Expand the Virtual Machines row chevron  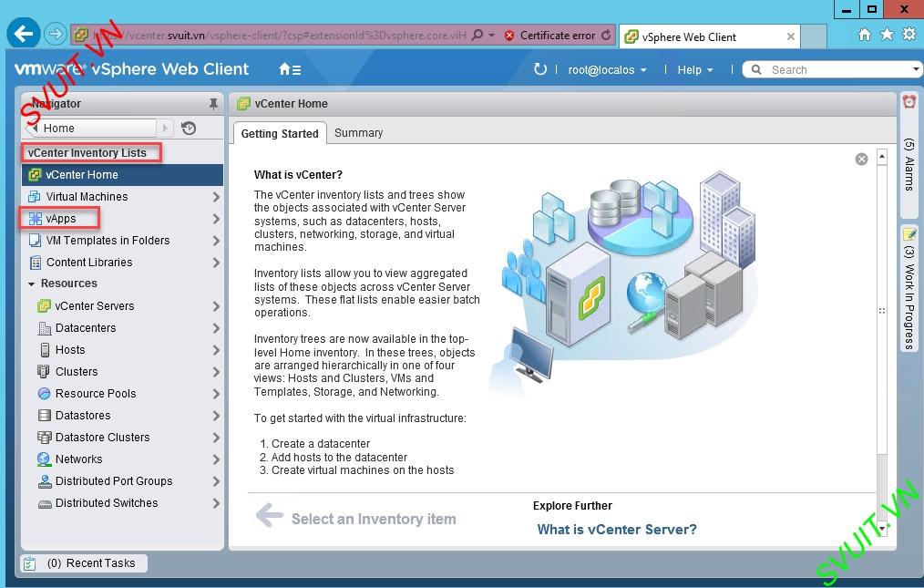click(216, 197)
